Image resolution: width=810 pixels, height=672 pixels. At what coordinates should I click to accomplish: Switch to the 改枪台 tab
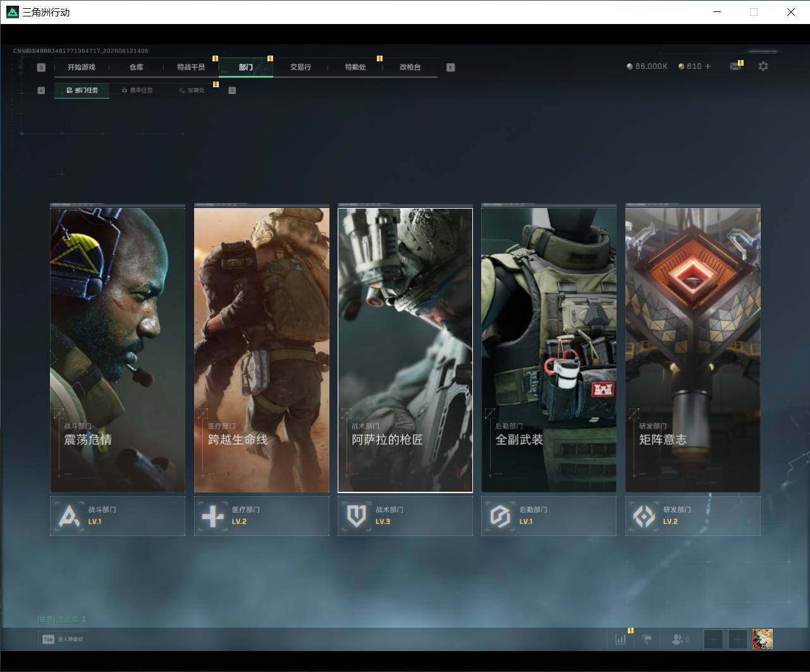click(410, 67)
